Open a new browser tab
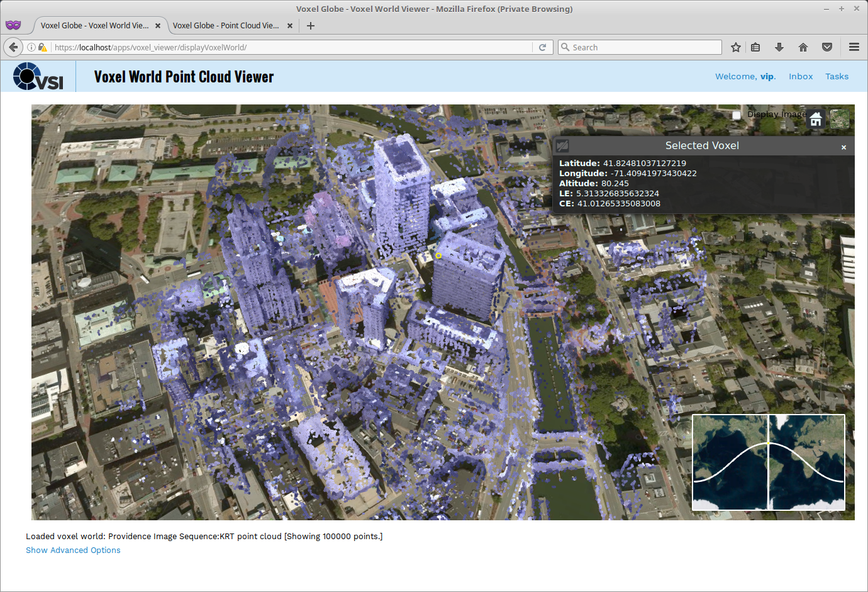The width and height of the screenshot is (868, 592). click(x=311, y=26)
